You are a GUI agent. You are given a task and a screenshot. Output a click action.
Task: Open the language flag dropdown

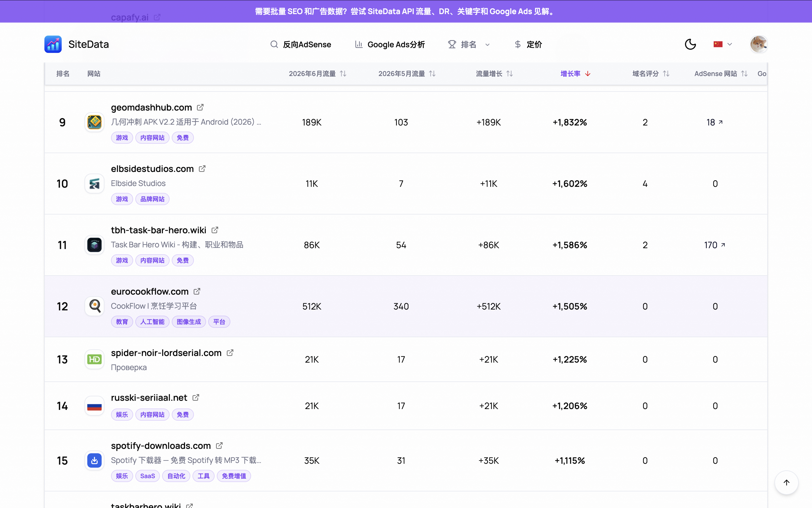(x=722, y=44)
